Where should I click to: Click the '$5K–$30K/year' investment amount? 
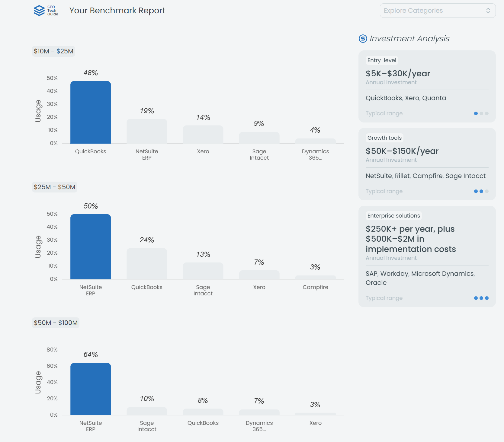[x=398, y=73]
